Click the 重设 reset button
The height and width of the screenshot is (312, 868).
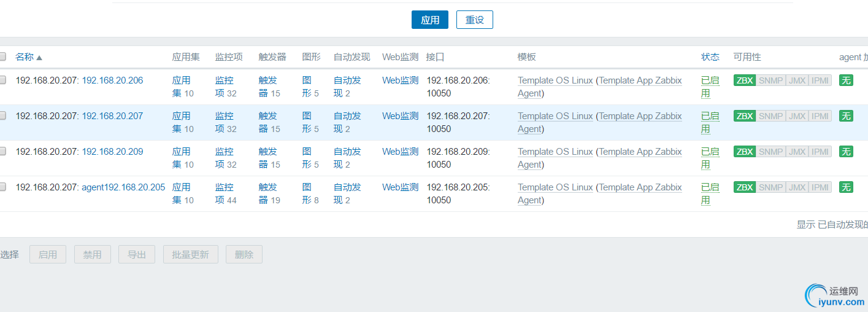[x=474, y=20]
